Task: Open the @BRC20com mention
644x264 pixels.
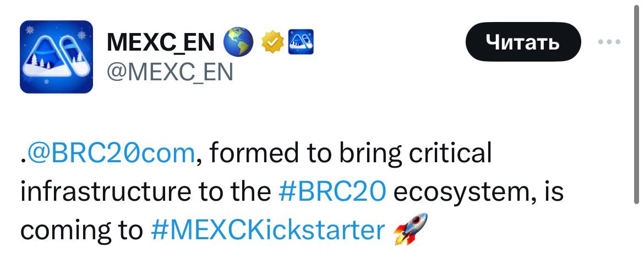Action: pyautogui.click(x=110, y=154)
